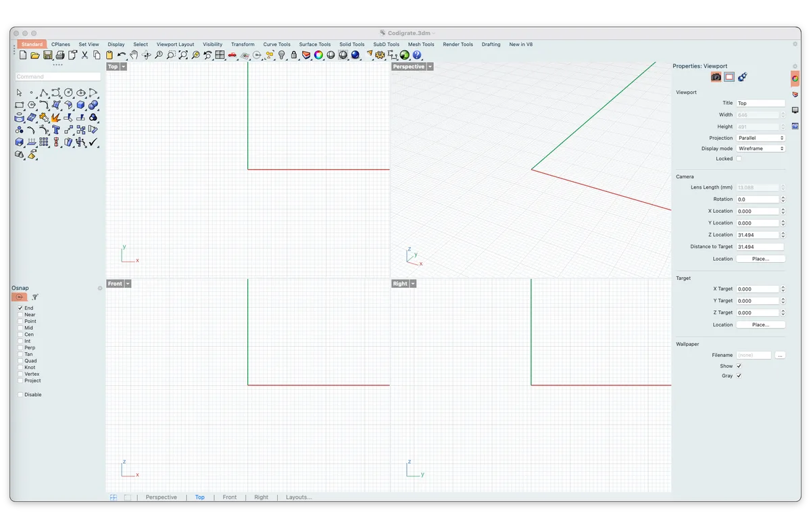The image size is (811, 532).
Task: Click the light bulb icon in the toolbar
Action: pos(282,55)
